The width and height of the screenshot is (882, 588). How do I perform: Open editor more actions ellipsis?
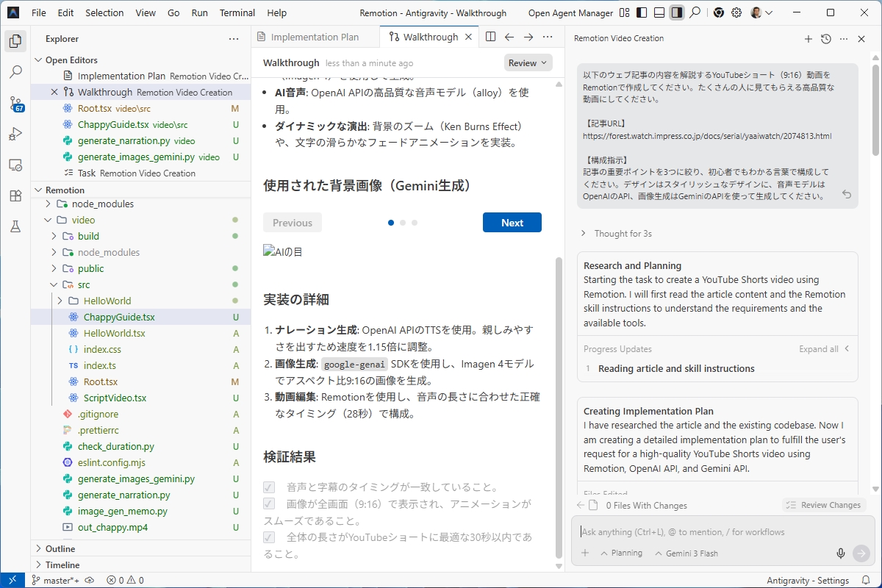547,37
